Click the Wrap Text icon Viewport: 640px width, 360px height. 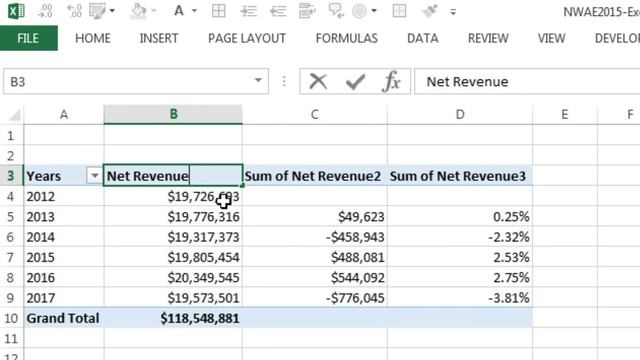(x=307, y=11)
